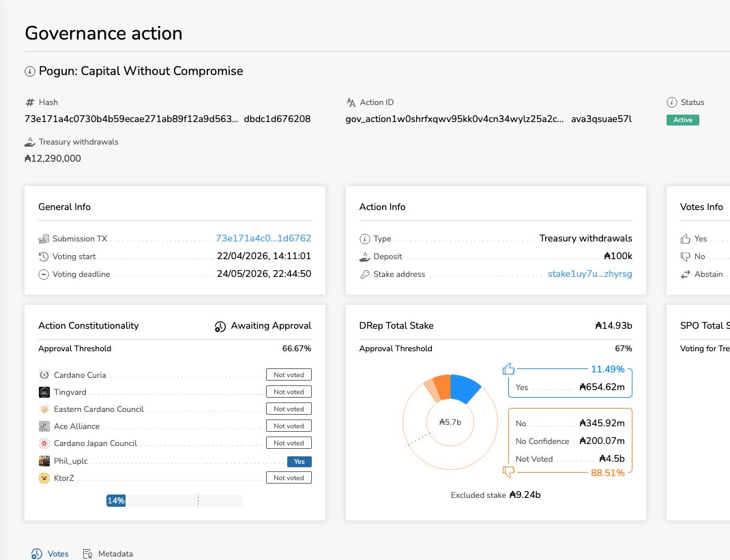Click the Stake address key icon
The image size is (730, 560).
[364, 274]
